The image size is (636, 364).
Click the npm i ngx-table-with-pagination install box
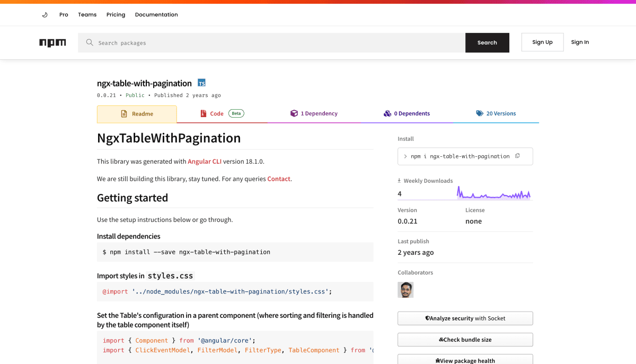(x=465, y=156)
